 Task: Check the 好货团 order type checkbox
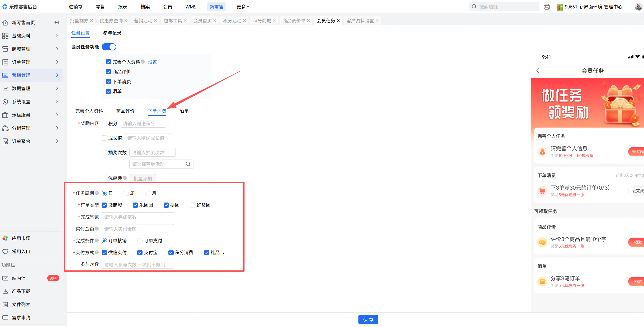(193, 205)
